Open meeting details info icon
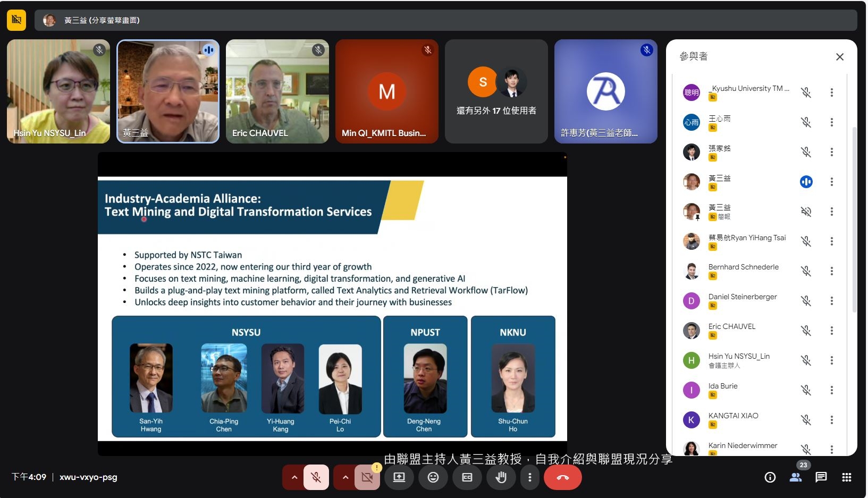Viewport: 868px width, 498px height. (770, 477)
